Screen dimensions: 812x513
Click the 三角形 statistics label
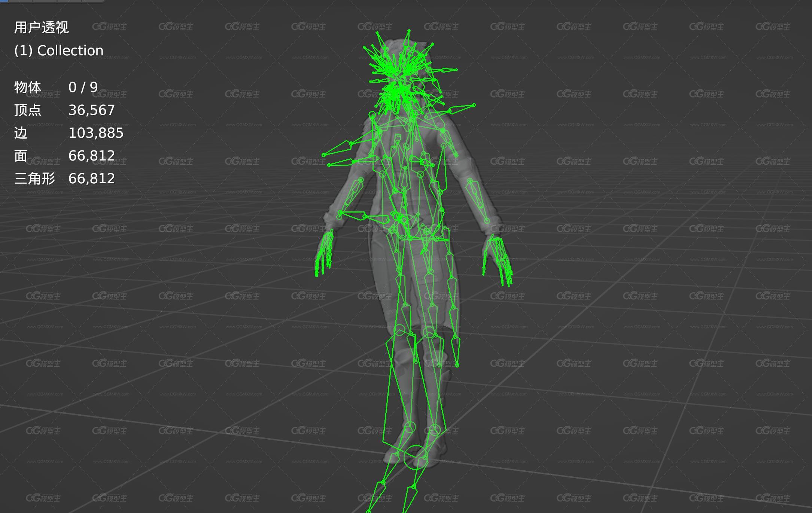pyautogui.click(x=35, y=179)
